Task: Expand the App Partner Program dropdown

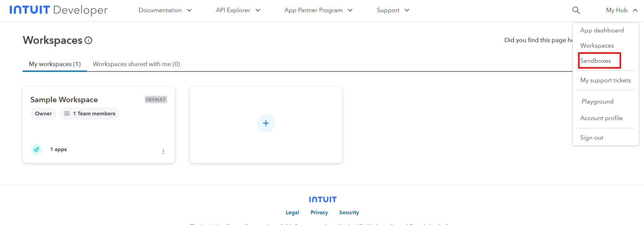Action: tap(319, 10)
